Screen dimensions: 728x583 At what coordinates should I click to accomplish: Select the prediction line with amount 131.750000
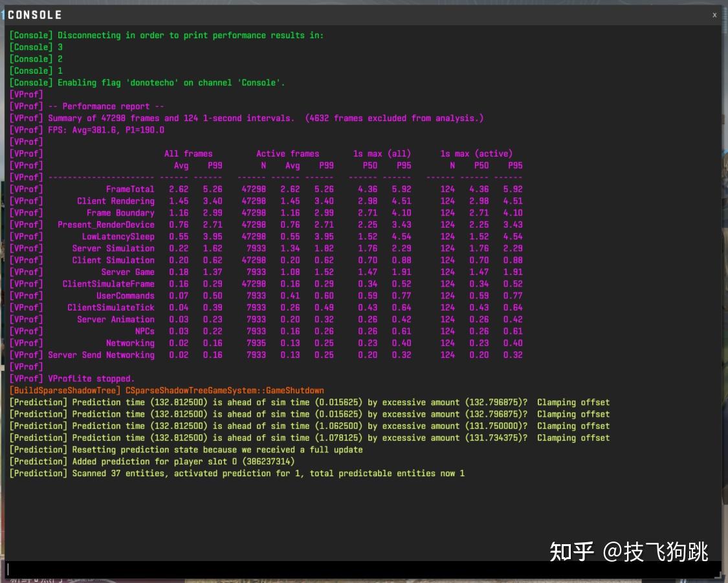310,426
